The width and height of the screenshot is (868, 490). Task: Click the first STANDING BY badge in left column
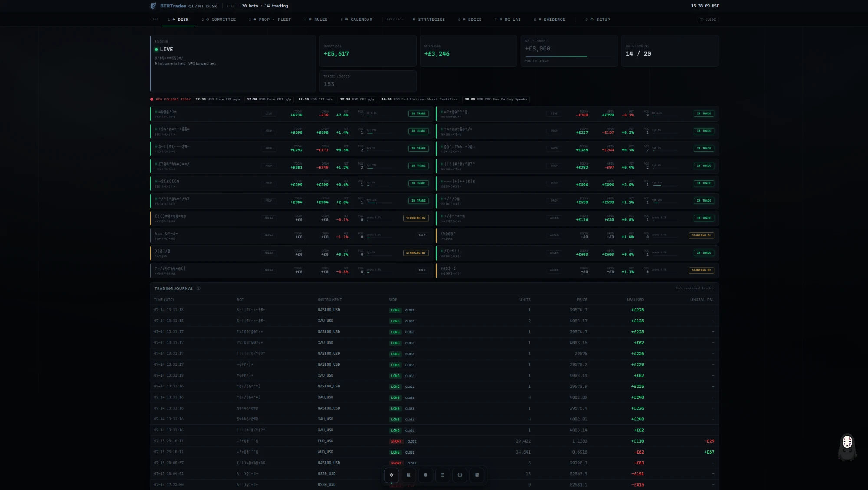416,218
